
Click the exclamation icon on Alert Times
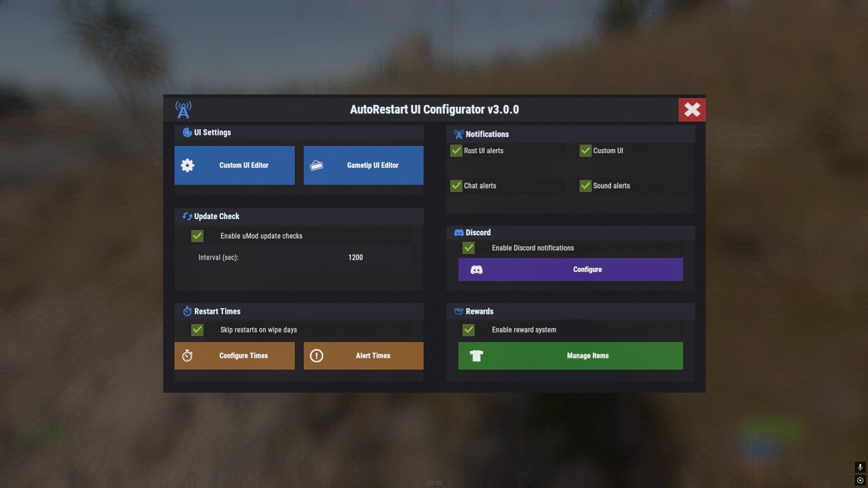316,356
